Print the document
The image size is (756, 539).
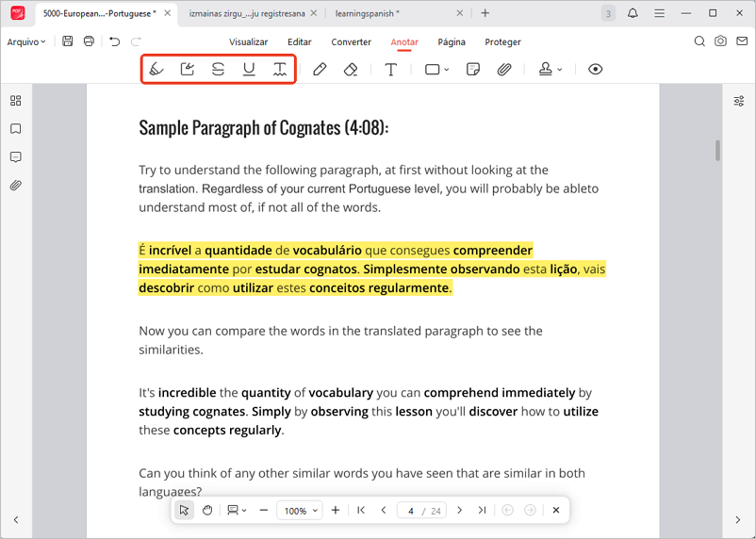89,41
